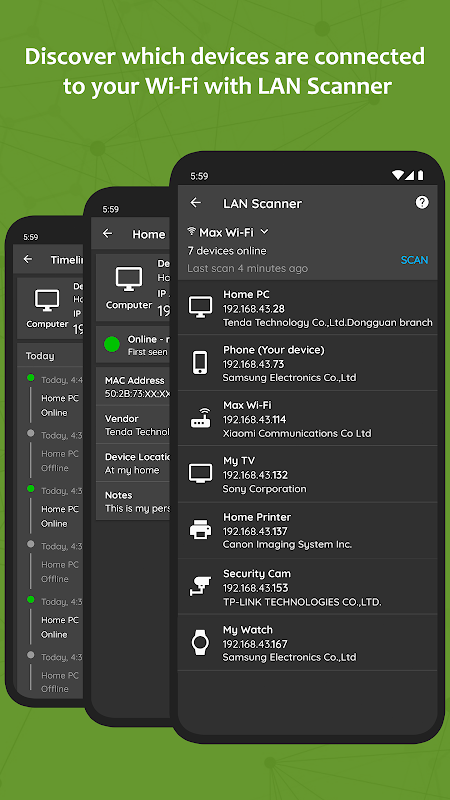450x800 pixels.
Task: Click the first green timeline marker
Action: coord(31,378)
